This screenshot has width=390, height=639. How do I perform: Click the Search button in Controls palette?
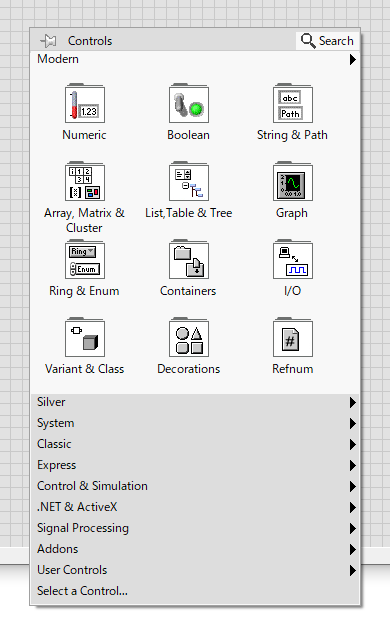pyautogui.click(x=327, y=41)
